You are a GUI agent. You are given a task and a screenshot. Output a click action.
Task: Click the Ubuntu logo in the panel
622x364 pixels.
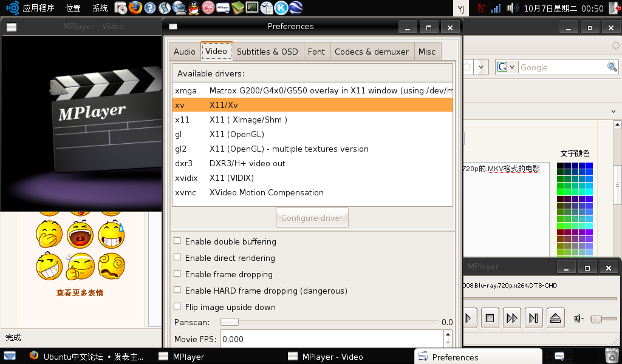(12, 7)
